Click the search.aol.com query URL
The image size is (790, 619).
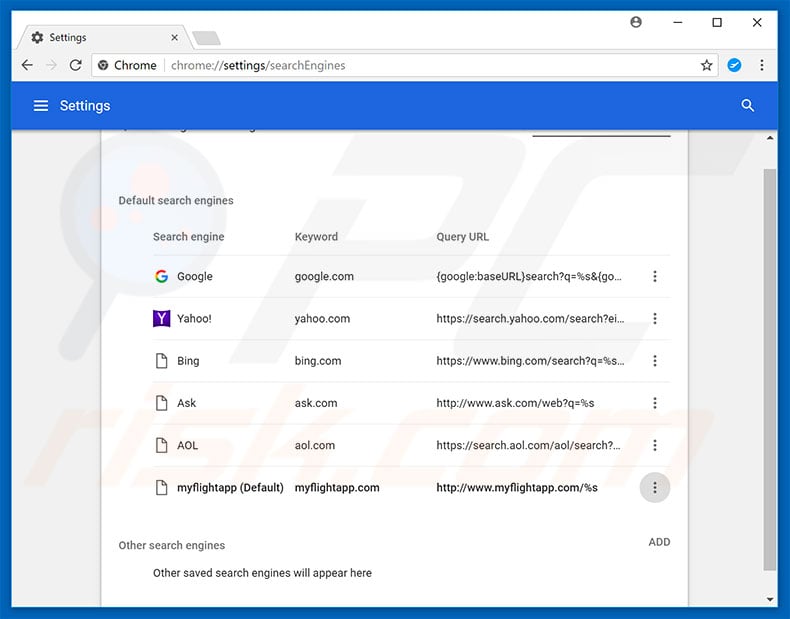[x=528, y=445]
